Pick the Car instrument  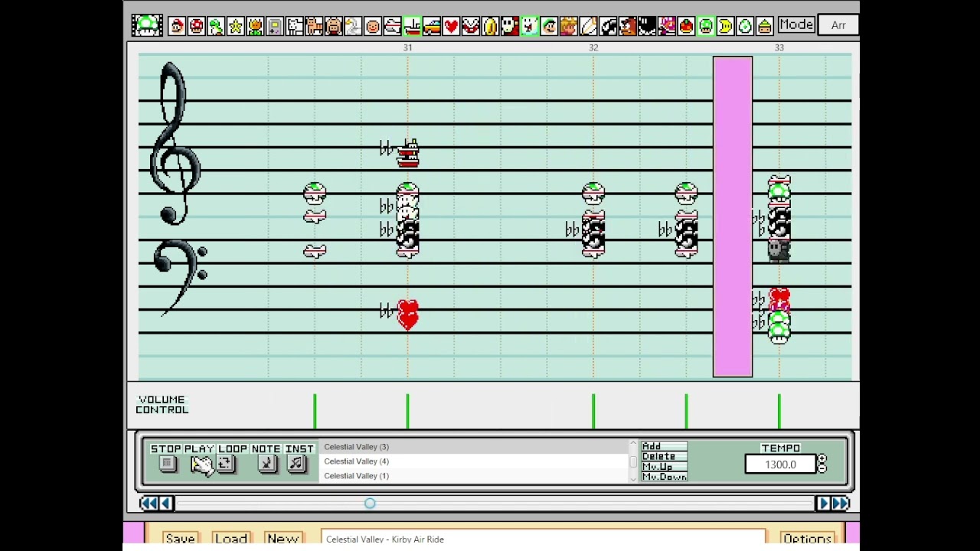coord(432,26)
